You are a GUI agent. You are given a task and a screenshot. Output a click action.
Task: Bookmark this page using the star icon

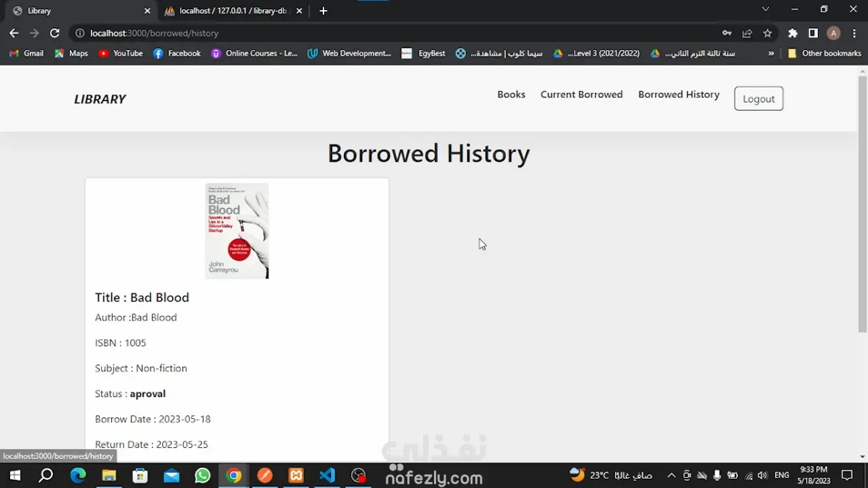point(767,33)
